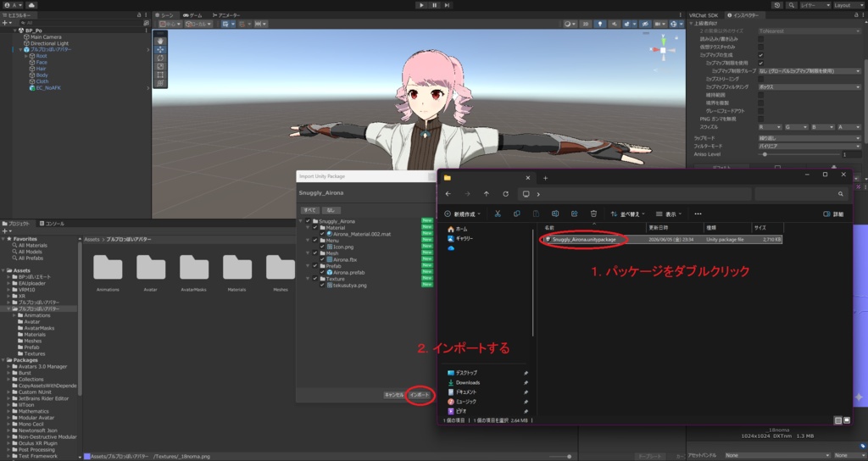Screen dimensions: 868x461
Task: Uncheck Airona.prefab in import list
Action: point(322,272)
